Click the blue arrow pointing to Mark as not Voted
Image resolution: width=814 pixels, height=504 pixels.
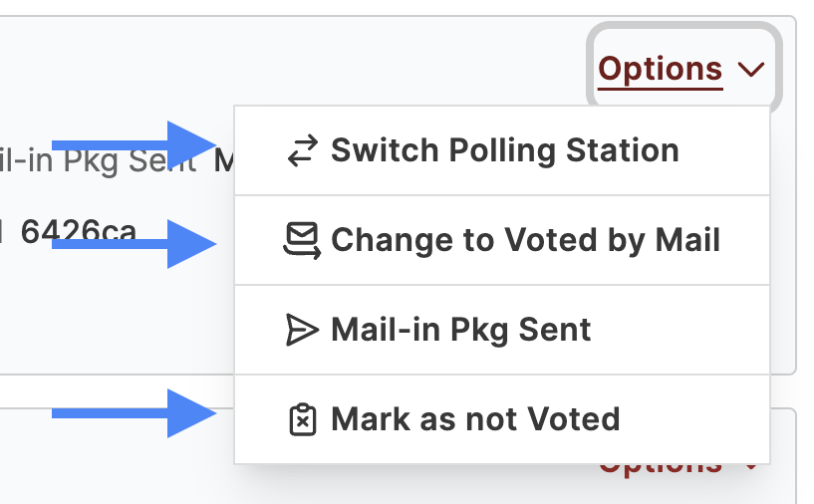tap(134, 413)
